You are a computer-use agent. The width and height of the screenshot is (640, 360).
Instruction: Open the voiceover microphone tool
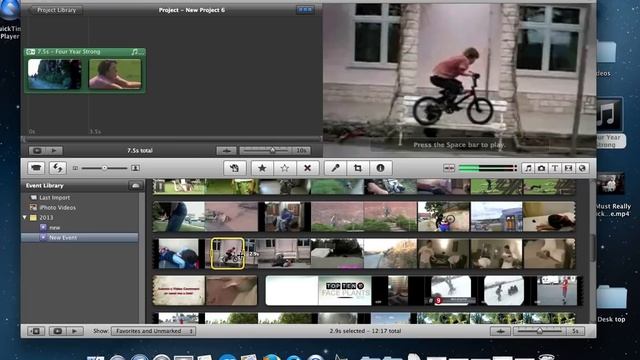pyautogui.click(x=336, y=168)
